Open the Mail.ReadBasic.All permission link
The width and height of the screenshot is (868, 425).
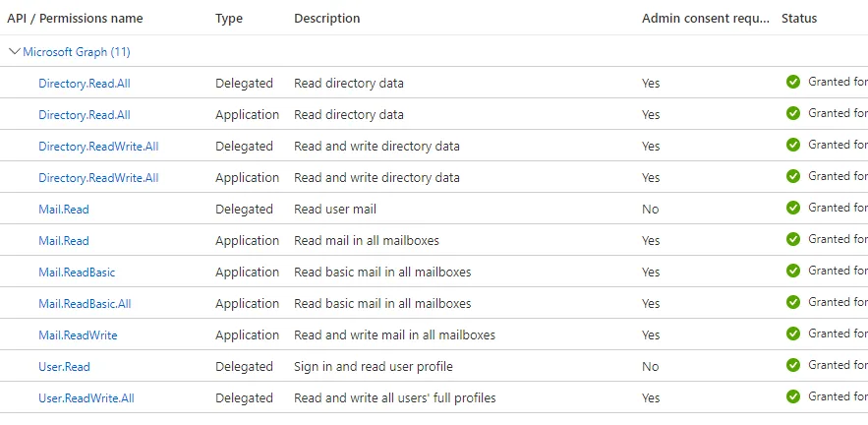pos(85,303)
